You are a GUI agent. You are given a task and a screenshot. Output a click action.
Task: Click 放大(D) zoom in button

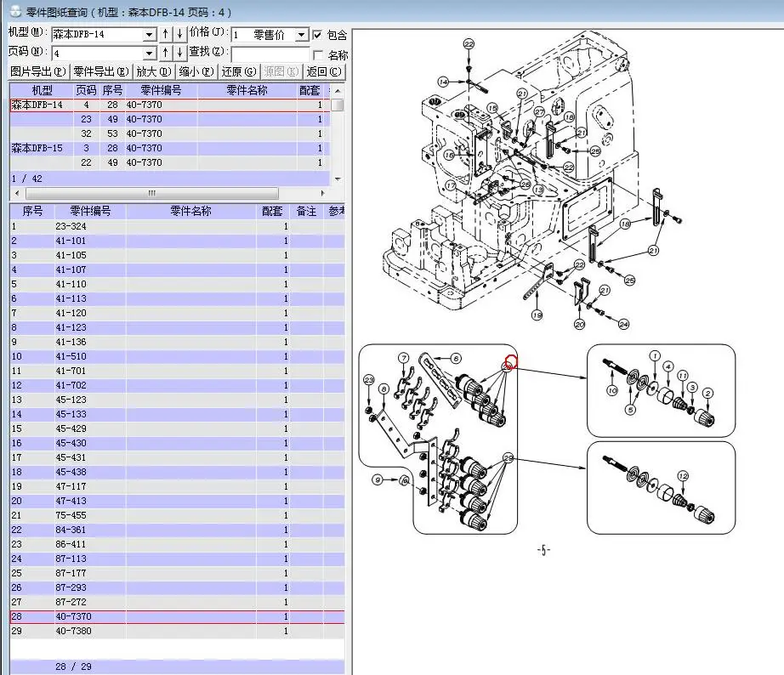pos(154,71)
